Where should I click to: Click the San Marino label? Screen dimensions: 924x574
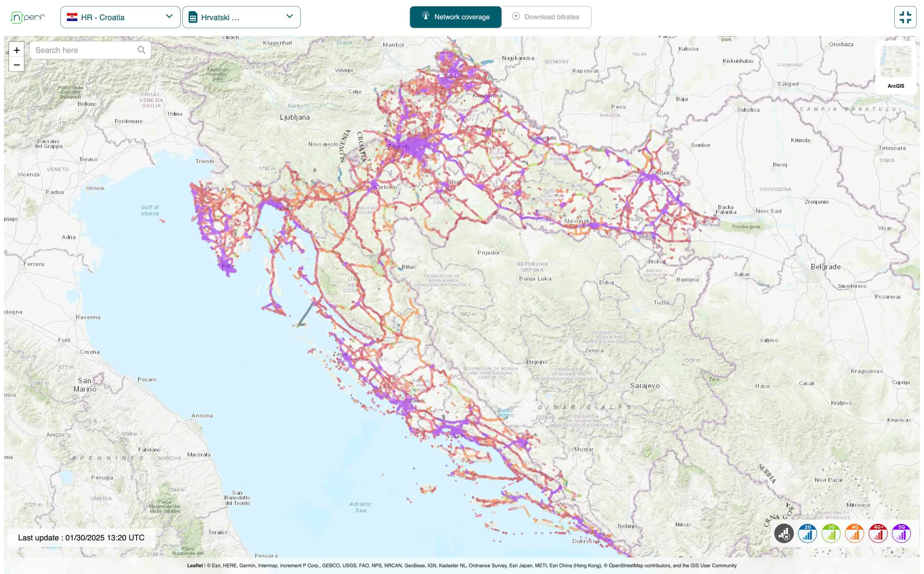click(x=85, y=385)
